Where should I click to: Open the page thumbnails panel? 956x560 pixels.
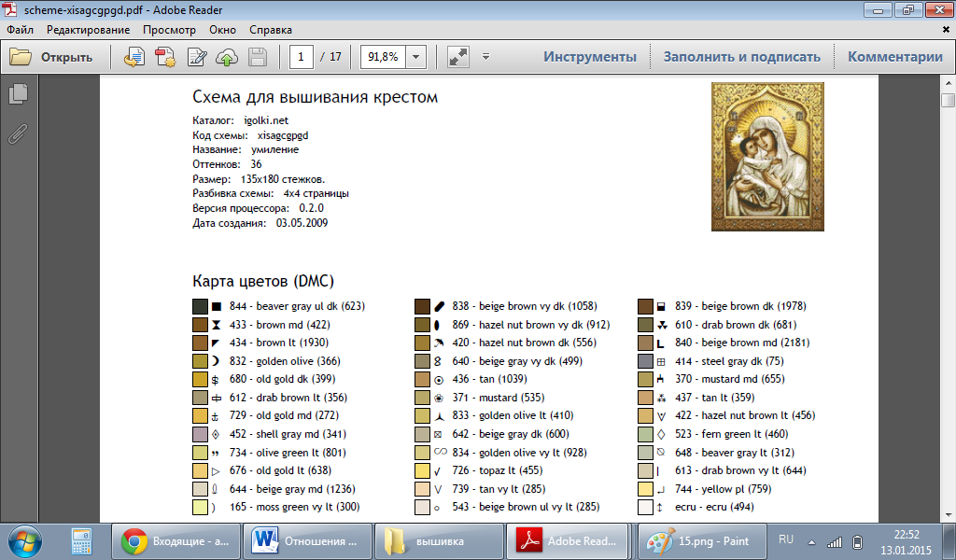pos(18,93)
